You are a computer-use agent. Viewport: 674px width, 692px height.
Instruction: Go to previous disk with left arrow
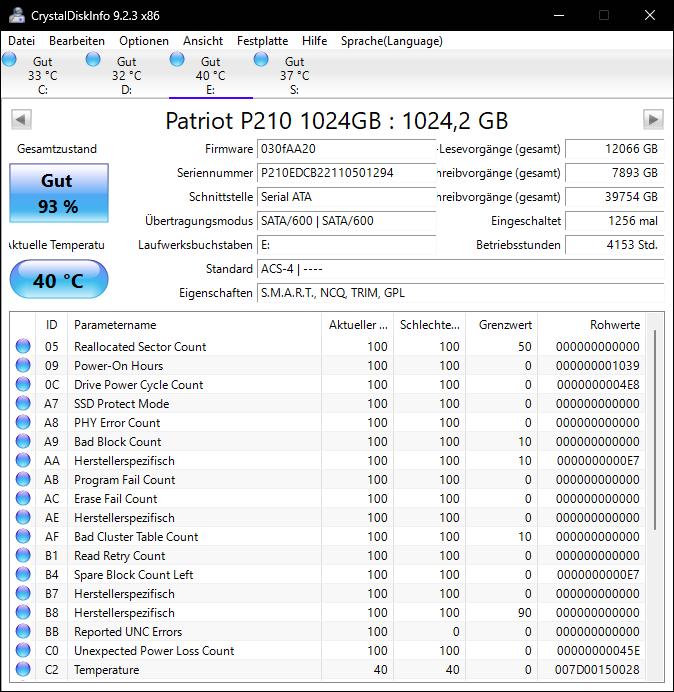(x=21, y=120)
